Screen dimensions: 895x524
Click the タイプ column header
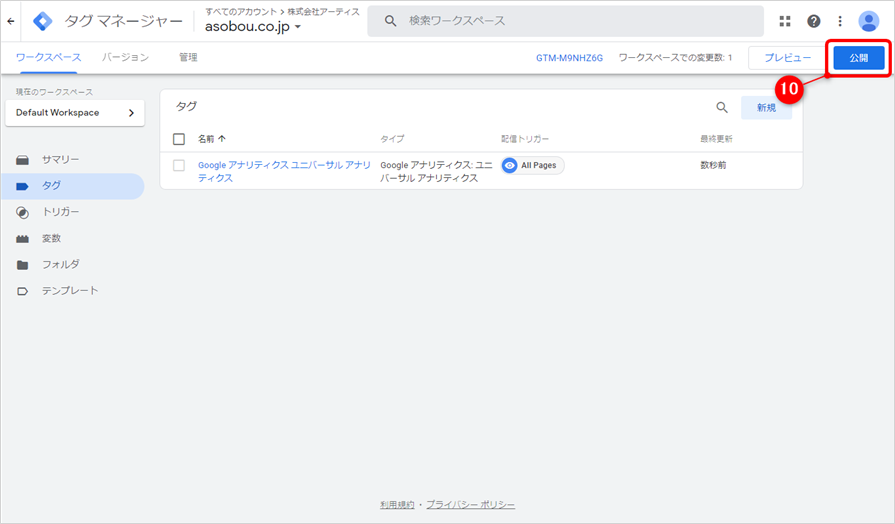392,139
